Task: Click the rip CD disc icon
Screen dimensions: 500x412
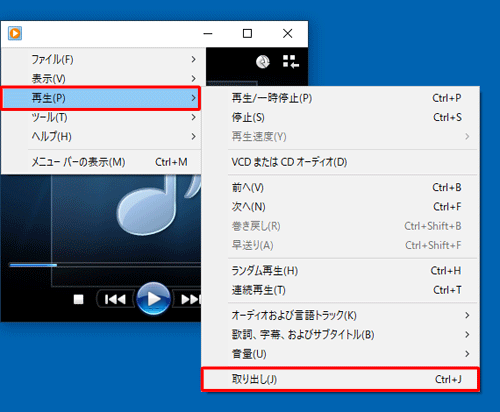Action: pos(263,62)
